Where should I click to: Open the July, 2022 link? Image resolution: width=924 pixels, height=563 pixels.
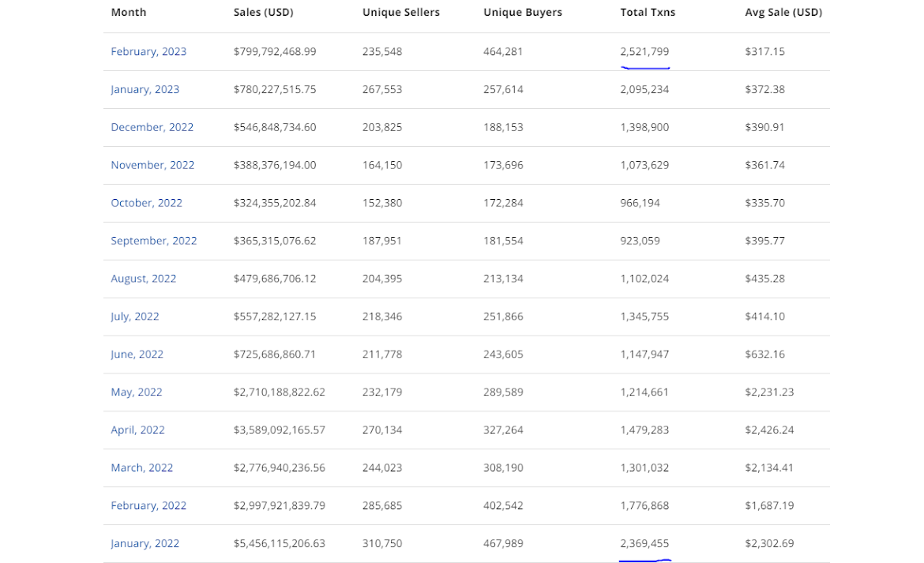[x=134, y=317]
